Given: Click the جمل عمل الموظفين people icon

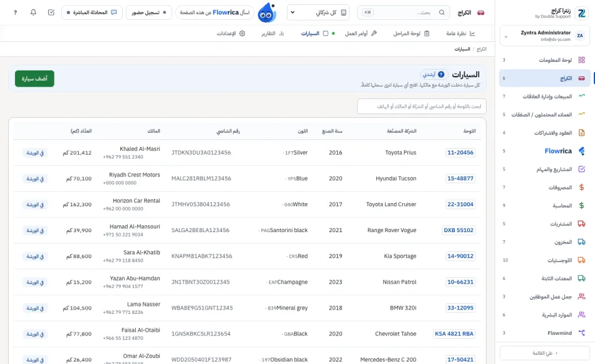Looking at the screenshot, I should click(581, 297).
